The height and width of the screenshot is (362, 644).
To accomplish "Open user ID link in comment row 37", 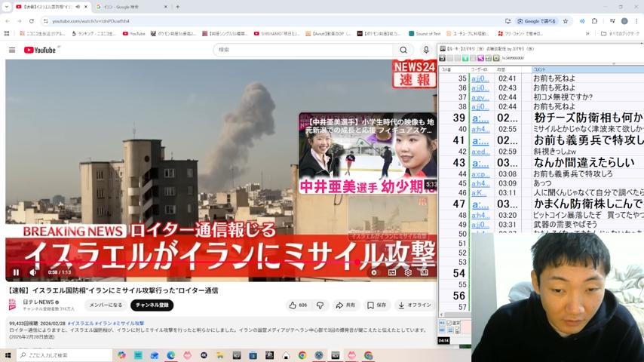I will pos(480,97).
